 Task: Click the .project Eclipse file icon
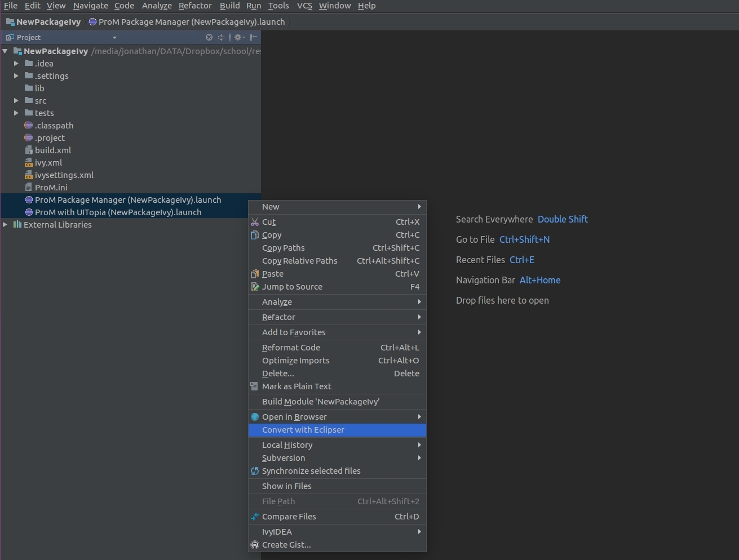pyautogui.click(x=29, y=137)
